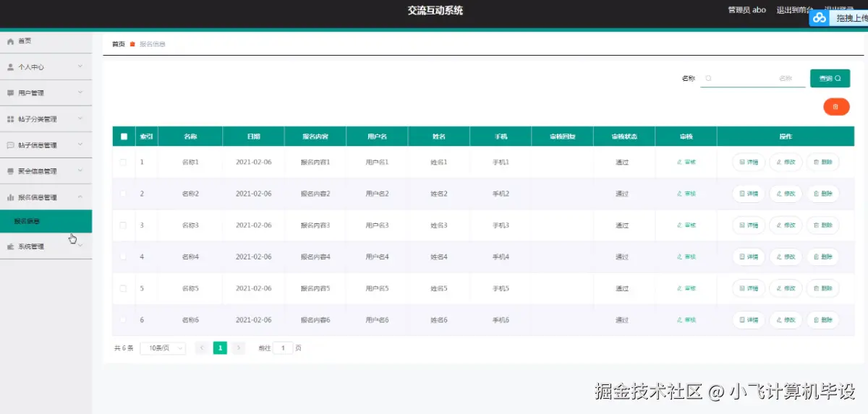Expand 帖子信息管理 using its chevron

[x=80, y=145]
